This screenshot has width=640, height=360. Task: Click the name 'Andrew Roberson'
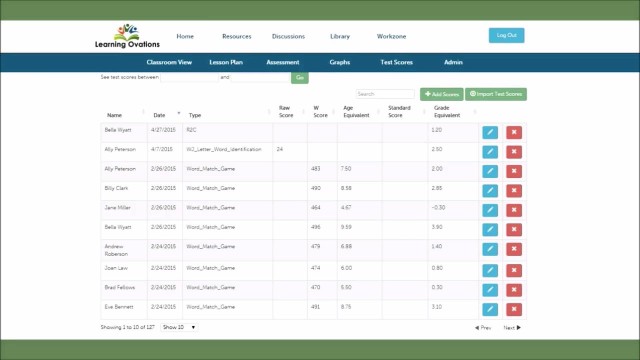(116, 250)
